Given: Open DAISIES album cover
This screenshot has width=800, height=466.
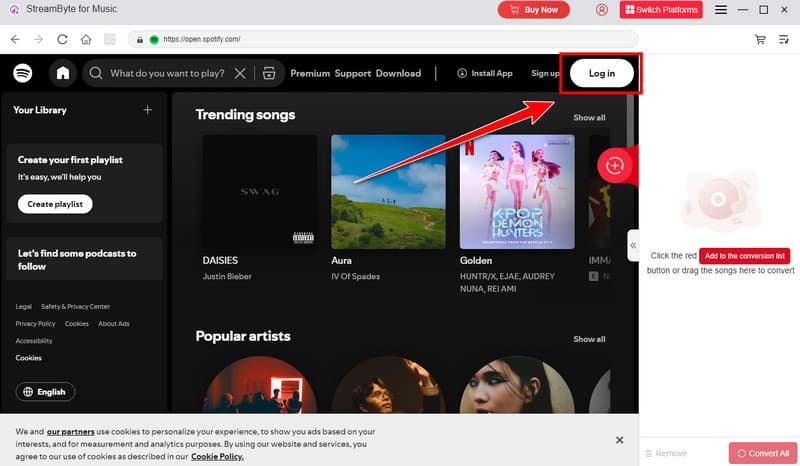Looking at the screenshot, I should point(260,191).
